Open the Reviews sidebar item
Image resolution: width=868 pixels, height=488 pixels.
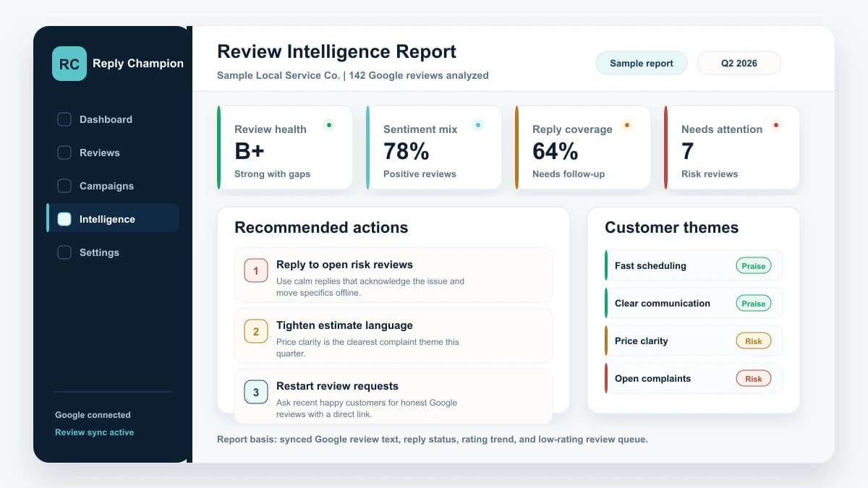pyautogui.click(x=113, y=153)
